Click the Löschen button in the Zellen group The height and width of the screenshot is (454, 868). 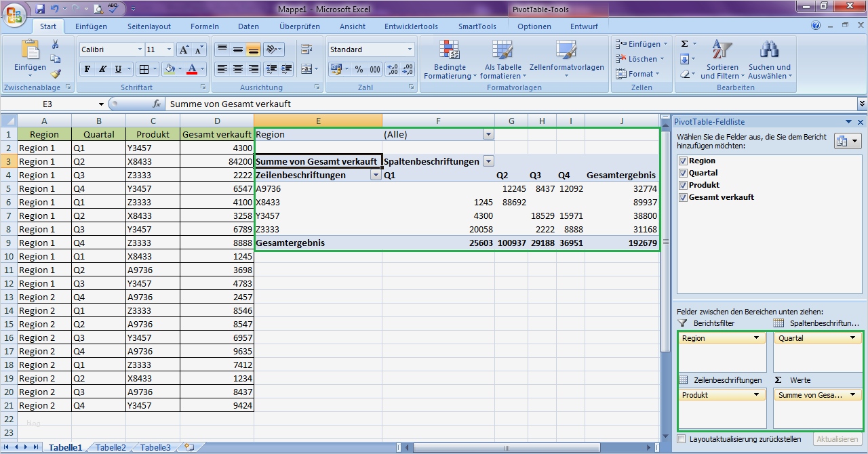coord(638,60)
